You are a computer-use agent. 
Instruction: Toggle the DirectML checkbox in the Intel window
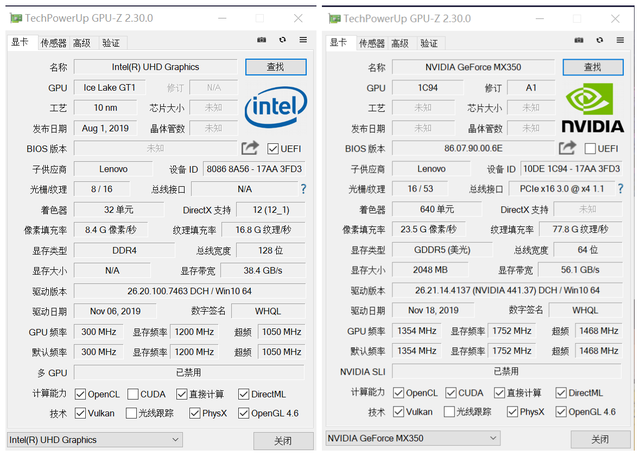[244, 394]
